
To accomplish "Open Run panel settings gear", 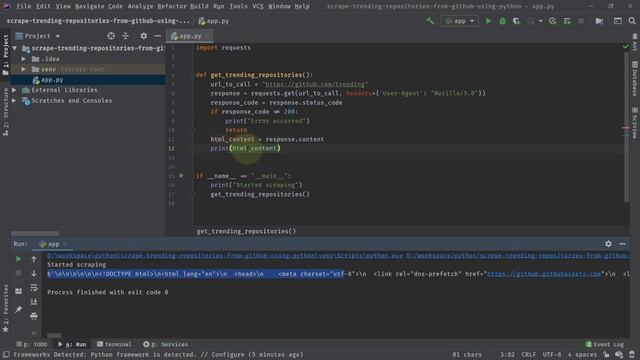I will coord(608,244).
